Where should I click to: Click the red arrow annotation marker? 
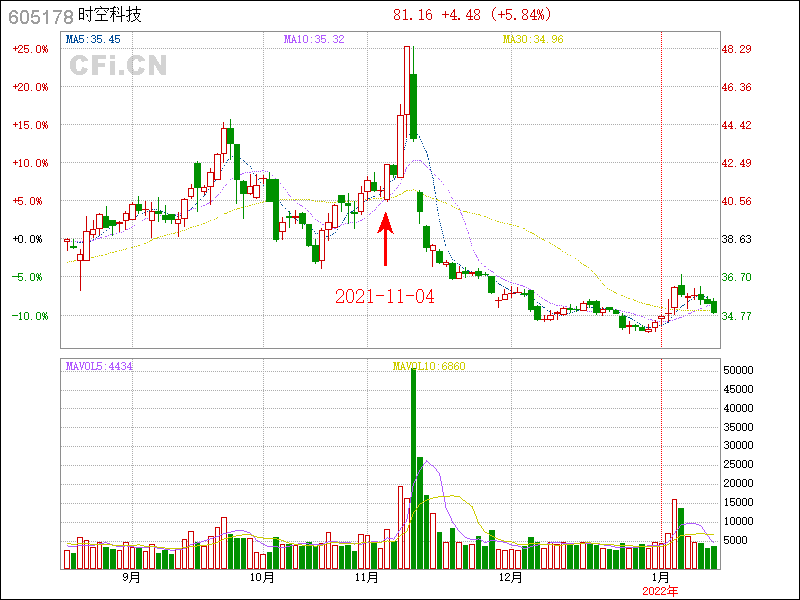point(386,238)
